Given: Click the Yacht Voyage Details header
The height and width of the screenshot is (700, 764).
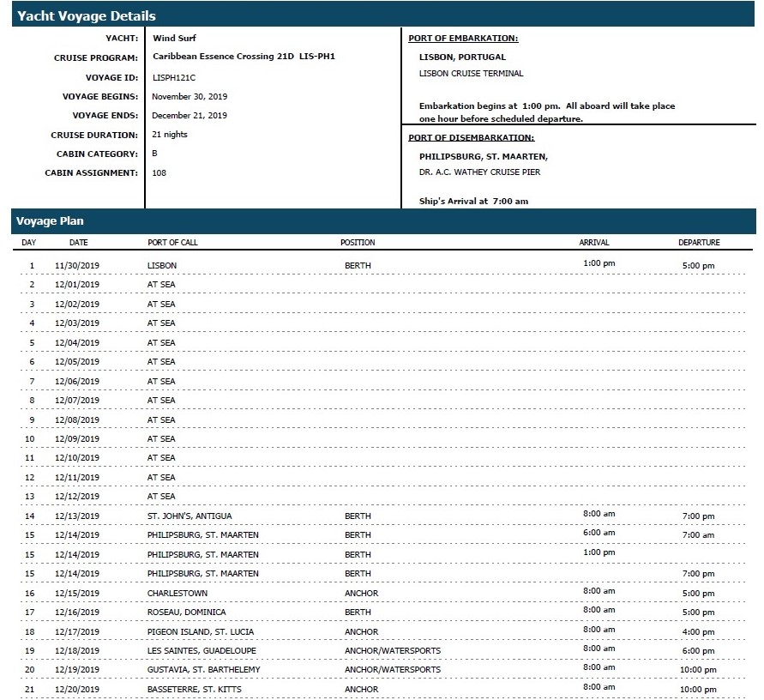Looking at the screenshot, I should coord(87,15).
